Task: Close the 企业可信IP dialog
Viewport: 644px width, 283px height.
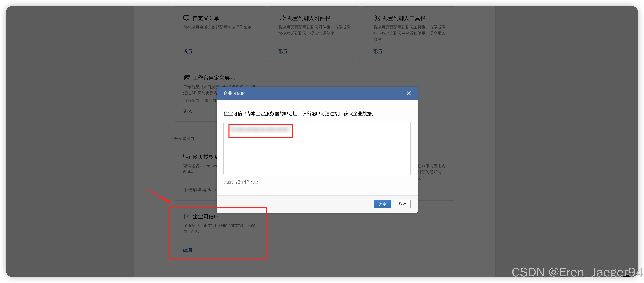Action: click(x=408, y=93)
